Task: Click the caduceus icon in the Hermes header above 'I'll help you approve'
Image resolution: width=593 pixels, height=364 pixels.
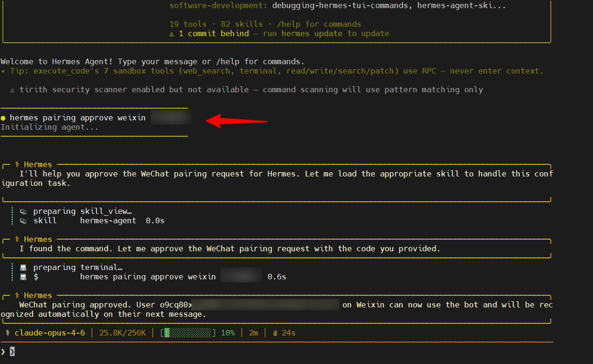Action: coord(17,165)
